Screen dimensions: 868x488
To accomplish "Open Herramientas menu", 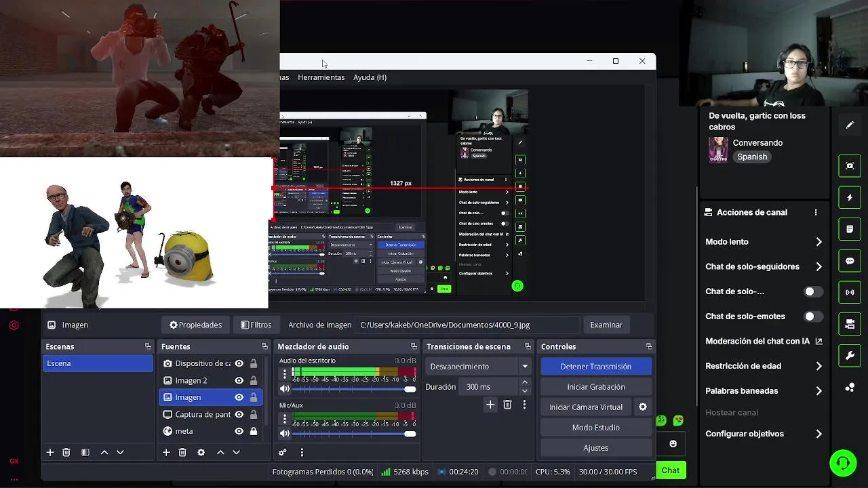I will click(x=321, y=77).
